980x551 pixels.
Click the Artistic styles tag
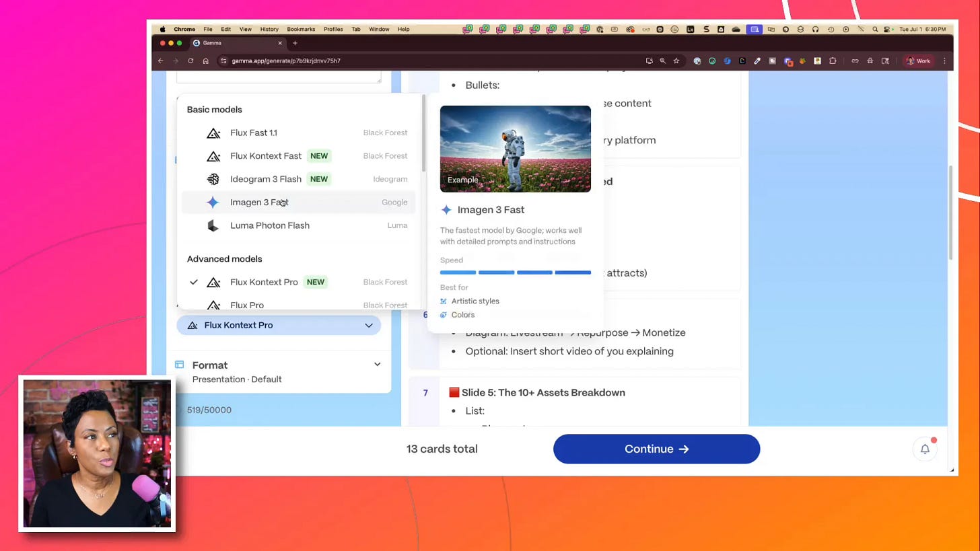pos(470,301)
